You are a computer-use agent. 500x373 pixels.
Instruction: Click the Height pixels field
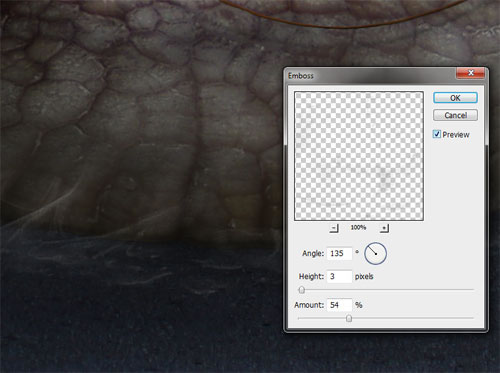pyautogui.click(x=339, y=276)
